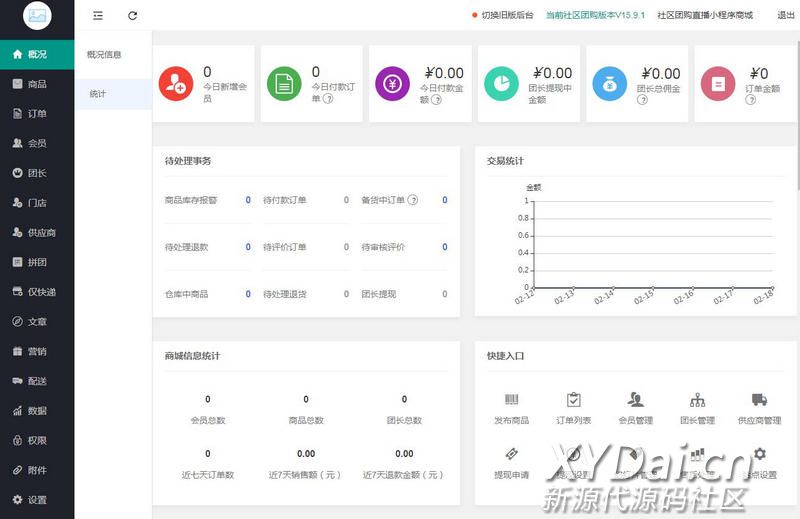Screen dimensions: 800x519
Task: Click help icon under 团长总佣金
Action: tap(642, 100)
